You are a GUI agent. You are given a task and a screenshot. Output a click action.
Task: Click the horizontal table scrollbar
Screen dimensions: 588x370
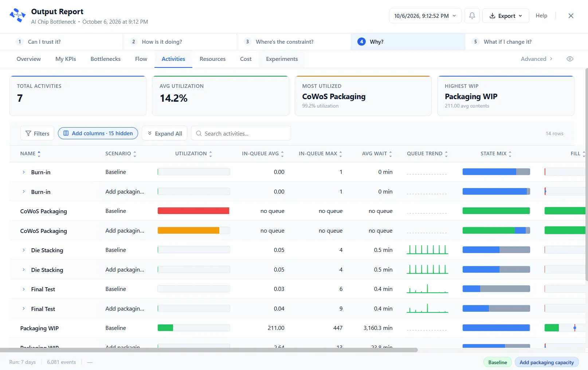coord(209,350)
